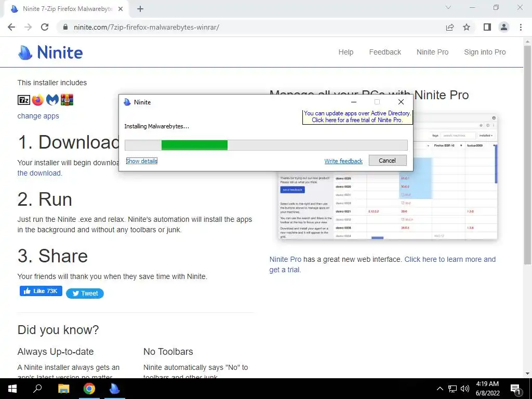Show hidden system tray icons
The image size is (532, 399).
[x=440, y=389]
